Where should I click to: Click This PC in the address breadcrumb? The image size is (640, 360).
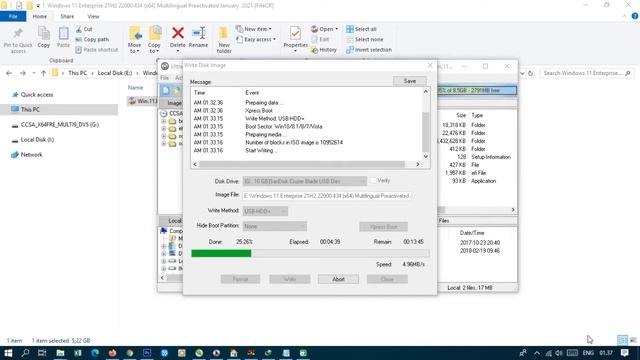tap(78, 73)
